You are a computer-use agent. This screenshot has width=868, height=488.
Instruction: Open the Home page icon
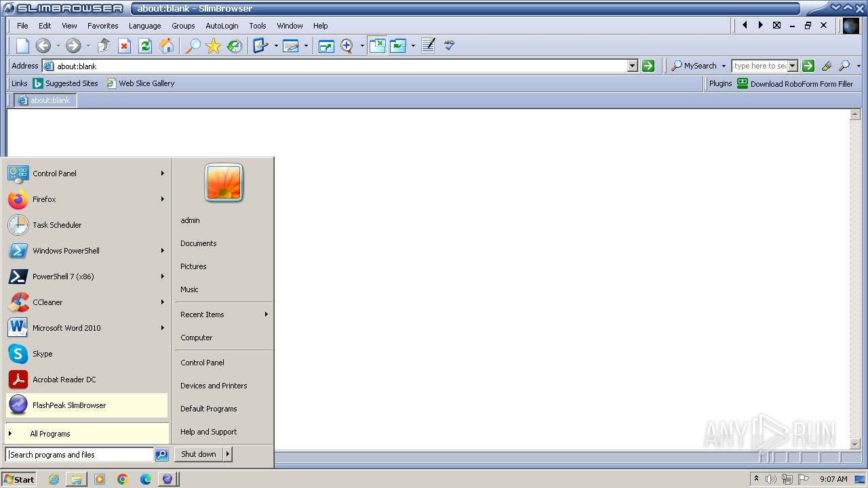166,45
